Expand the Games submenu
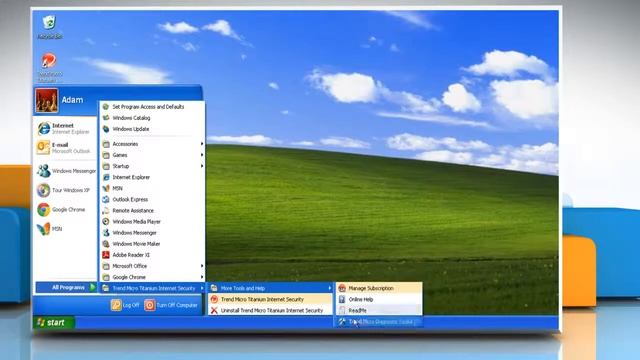The width and height of the screenshot is (640, 360). click(x=153, y=155)
